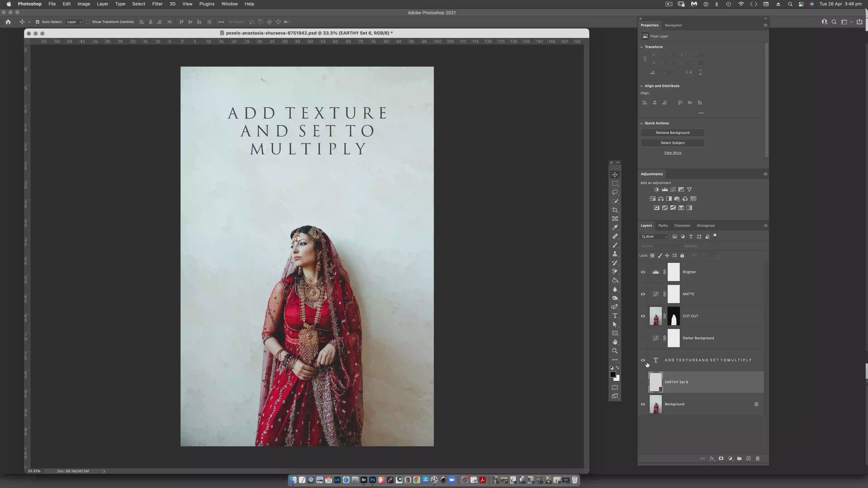Select the Crop tool
868x488 pixels.
(615, 210)
